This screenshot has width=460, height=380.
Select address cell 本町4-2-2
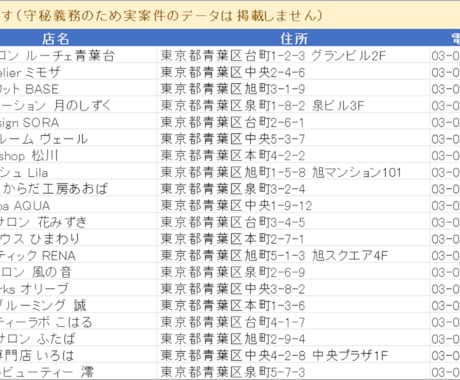coord(293,155)
